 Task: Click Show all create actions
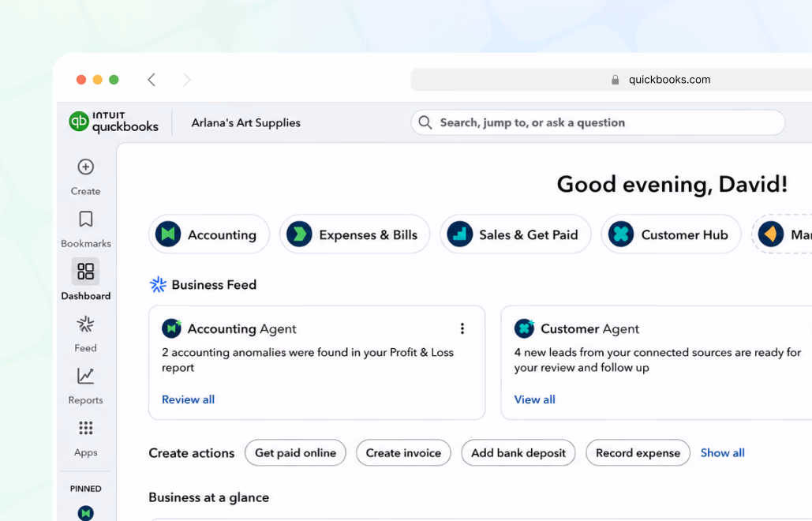722,452
